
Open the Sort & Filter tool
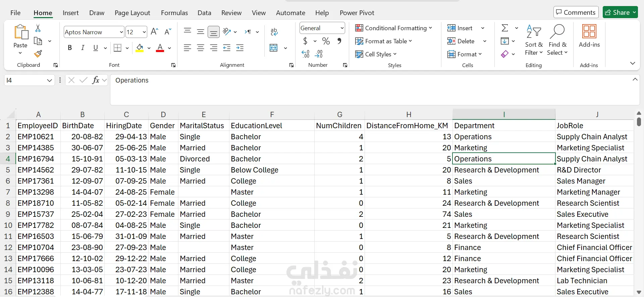pos(534,32)
